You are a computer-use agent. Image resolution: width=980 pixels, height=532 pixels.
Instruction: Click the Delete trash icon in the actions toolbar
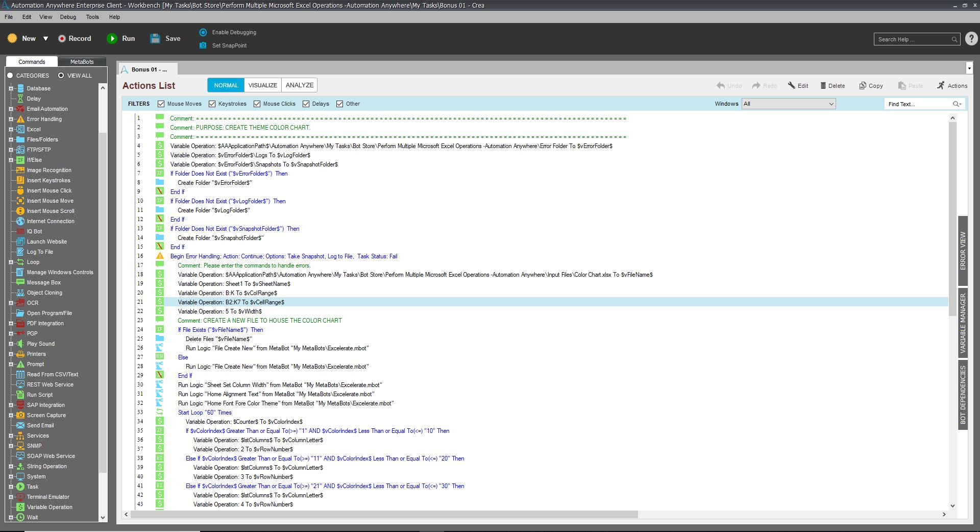pos(823,86)
